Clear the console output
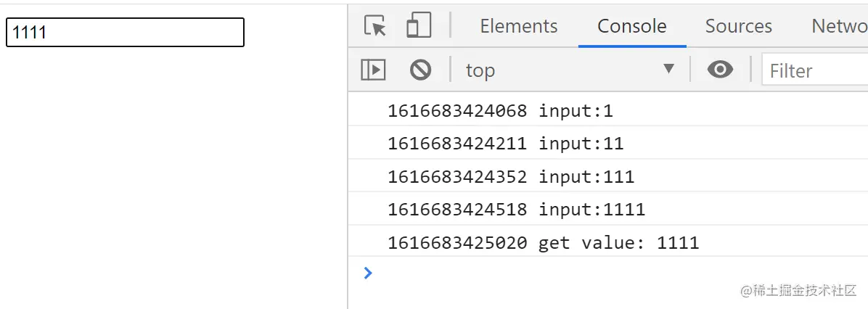 click(420, 70)
